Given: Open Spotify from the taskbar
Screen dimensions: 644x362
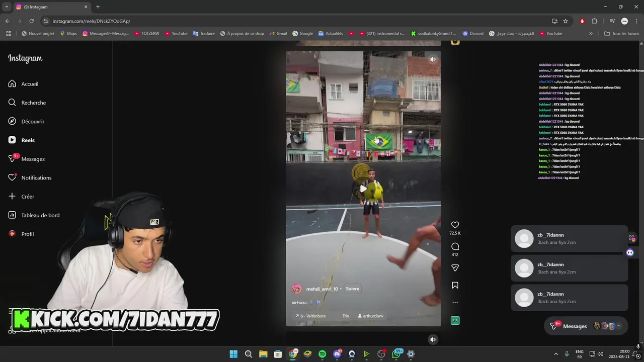Looking at the screenshot, I should point(322,354).
